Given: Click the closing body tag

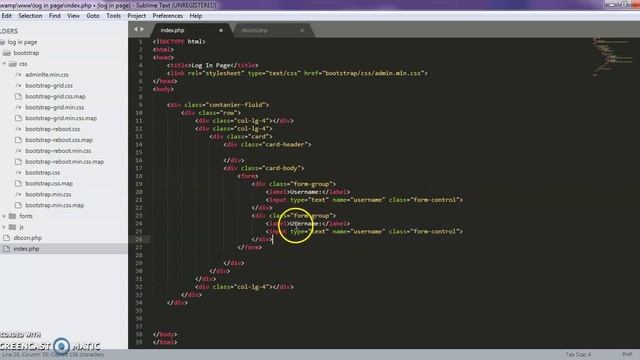Looking at the screenshot, I should 165,335.
